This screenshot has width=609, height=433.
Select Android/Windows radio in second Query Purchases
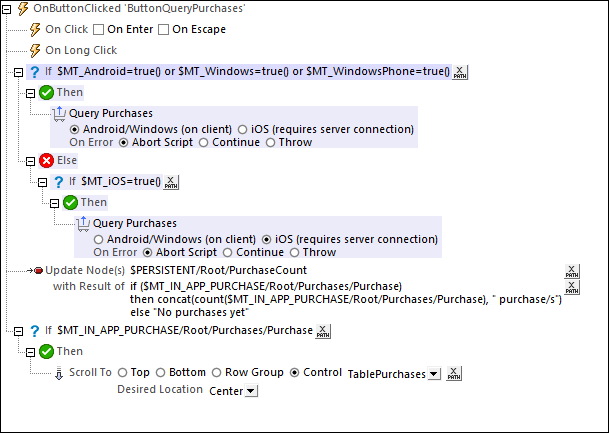click(98, 240)
